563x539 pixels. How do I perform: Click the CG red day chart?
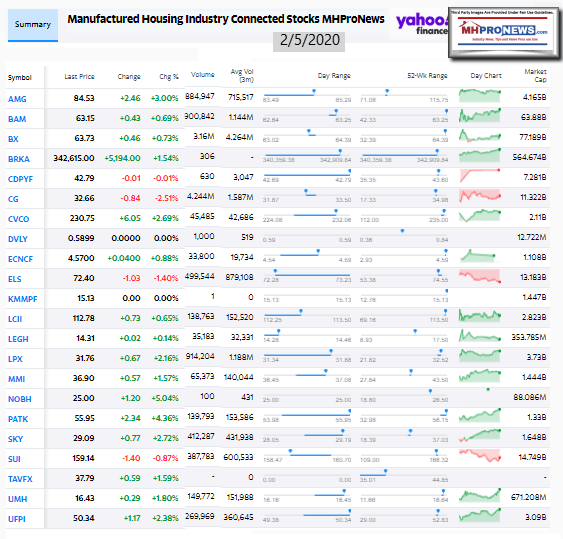pyautogui.click(x=479, y=196)
